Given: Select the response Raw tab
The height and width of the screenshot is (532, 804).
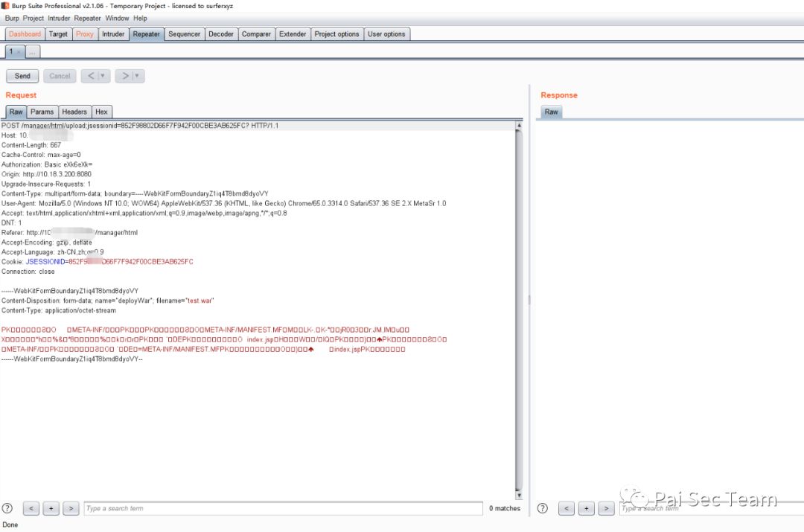Looking at the screenshot, I should (x=551, y=112).
